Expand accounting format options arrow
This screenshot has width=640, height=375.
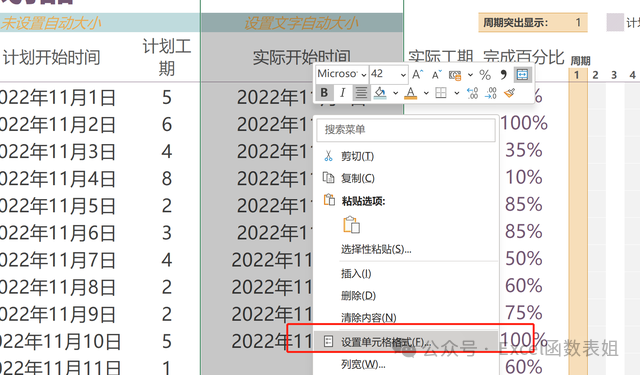pyautogui.click(x=470, y=75)
